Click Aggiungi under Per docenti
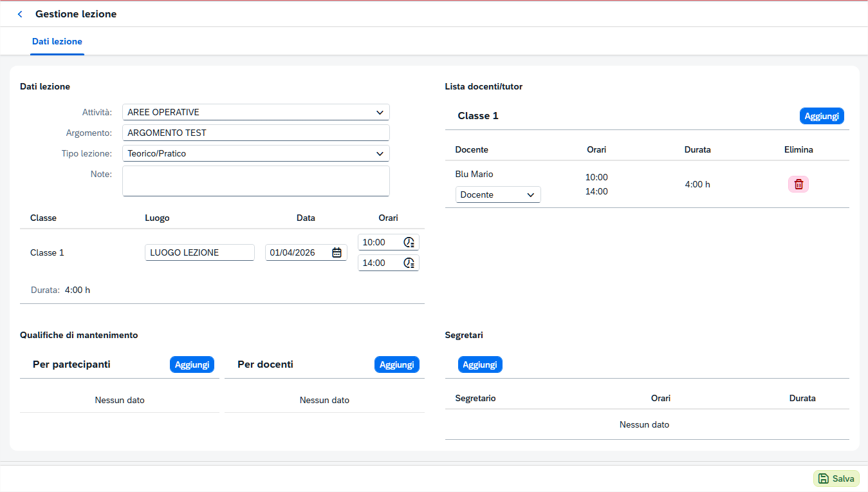 pos(396,364)
